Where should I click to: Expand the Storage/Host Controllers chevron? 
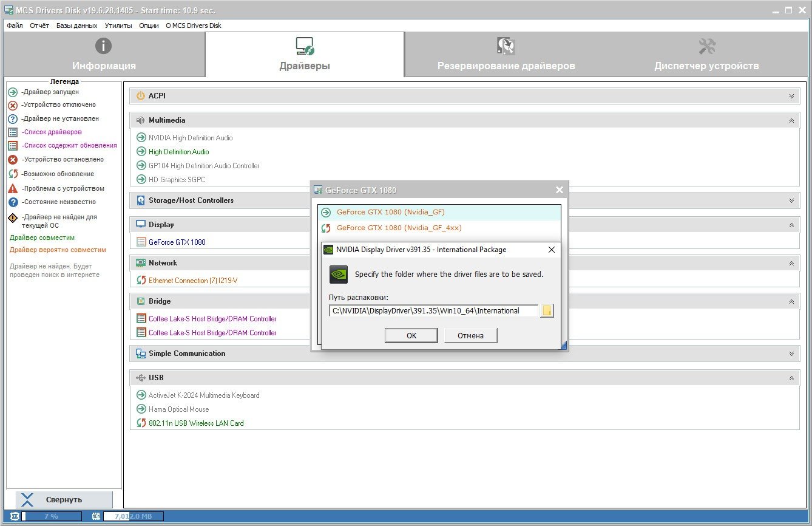791,200
